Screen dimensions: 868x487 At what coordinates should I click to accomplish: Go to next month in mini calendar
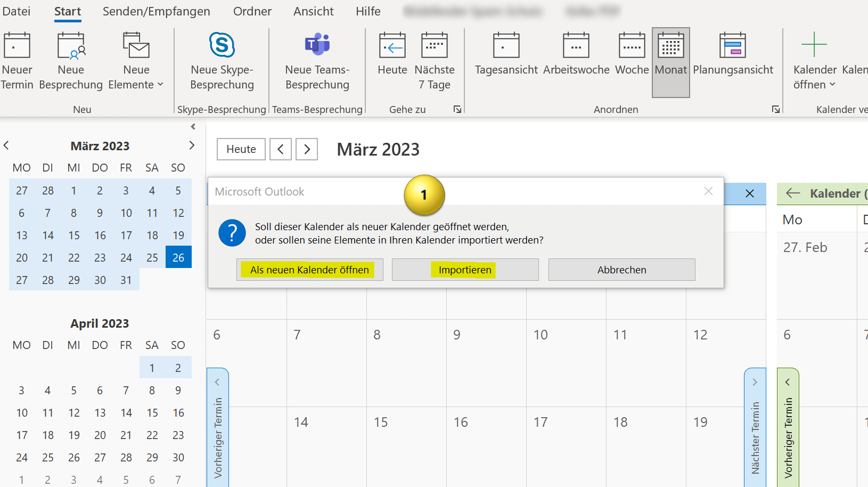pos(192,145)
